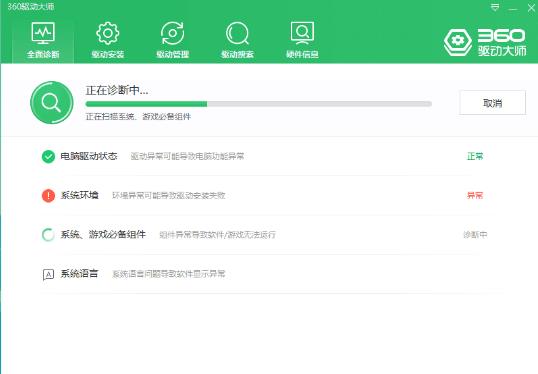Click the 驱动异常可能导致电脑功能异常 description
The height and width of the screenshot is (374, 538).
[x=187, y=156]
